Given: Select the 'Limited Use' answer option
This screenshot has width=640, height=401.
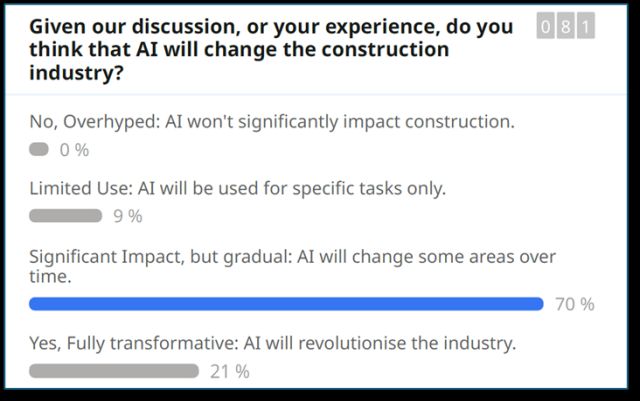Looking at the screenshot, I should click(x=238, y=189).
